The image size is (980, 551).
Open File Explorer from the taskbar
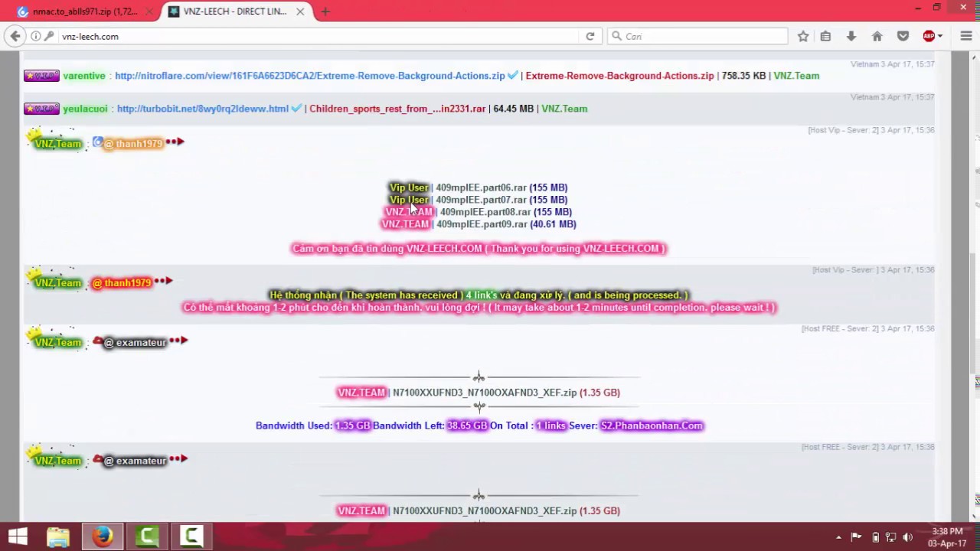coord(58,536)
